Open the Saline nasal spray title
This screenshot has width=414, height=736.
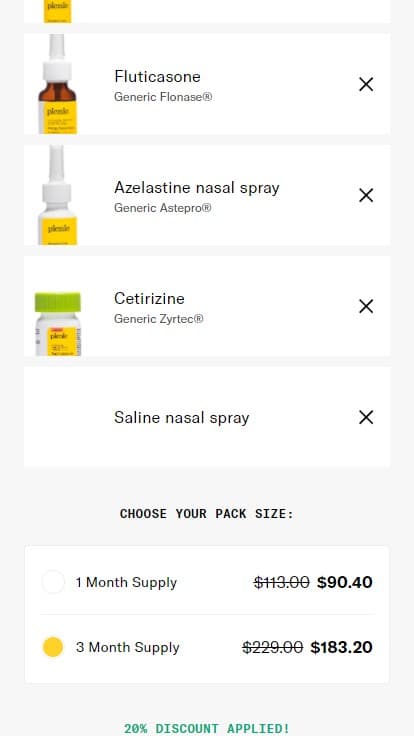(182, 418)
